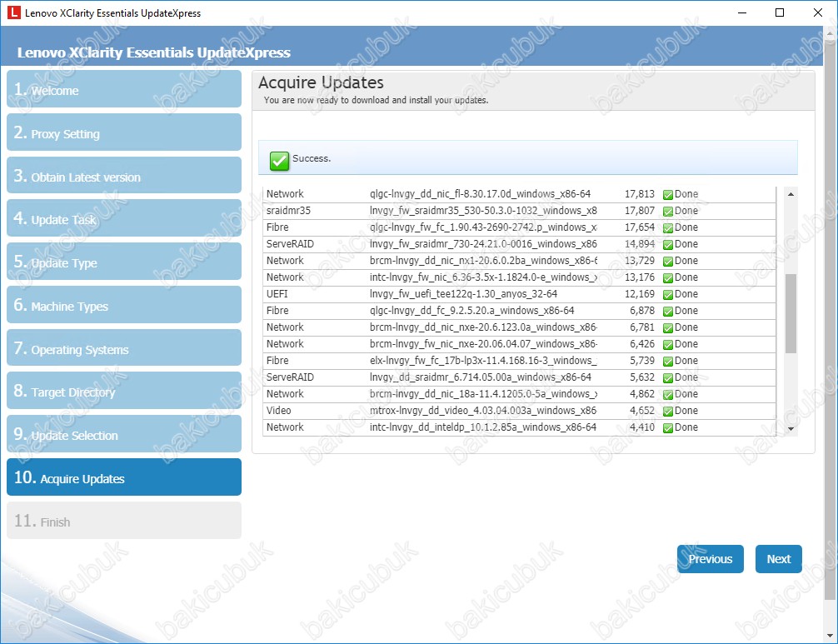Click Done check icon for the UEFI row
Image resolution: width=838 pixels, height=644 pixels.
[667, 294]
